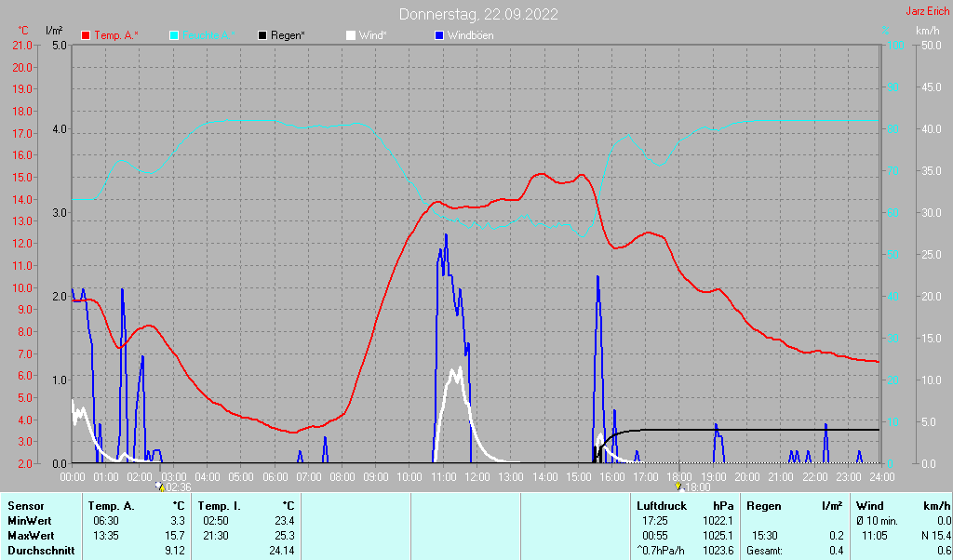Click the 'Gesamt:' rain total label
Image resolution: width=953 pixels, height=560 pixels.
765,551
